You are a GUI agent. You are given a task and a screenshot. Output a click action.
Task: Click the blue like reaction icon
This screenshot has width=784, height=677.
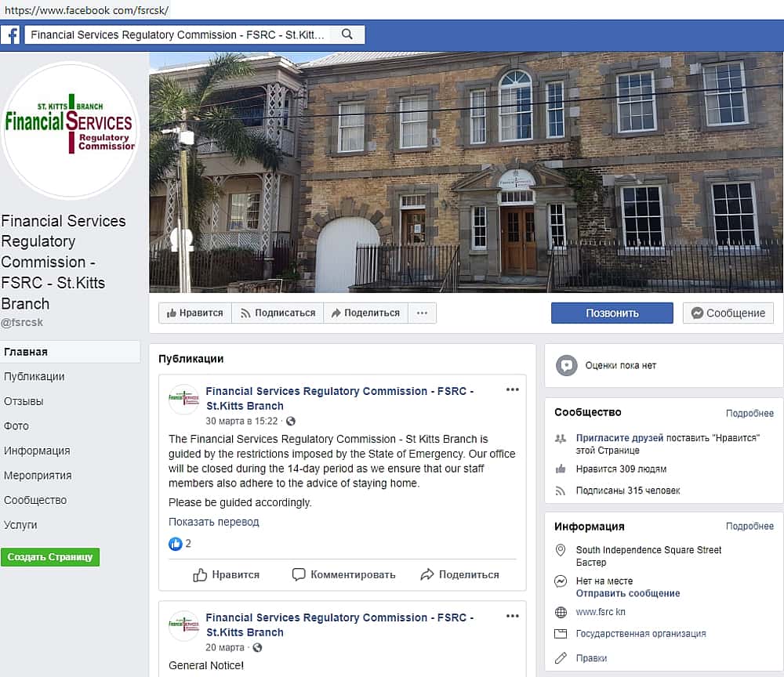pyautogui.click(x=176, y=544)
